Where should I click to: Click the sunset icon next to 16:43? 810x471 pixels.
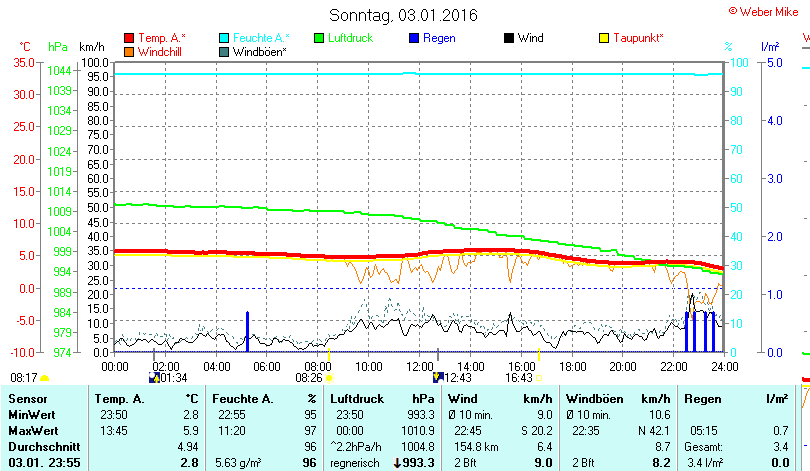click(539, 379)
